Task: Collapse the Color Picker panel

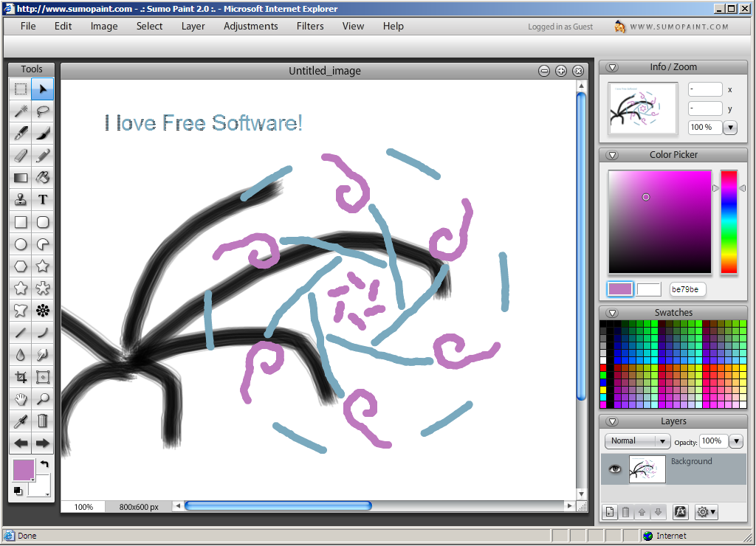Action: point(612,155)
